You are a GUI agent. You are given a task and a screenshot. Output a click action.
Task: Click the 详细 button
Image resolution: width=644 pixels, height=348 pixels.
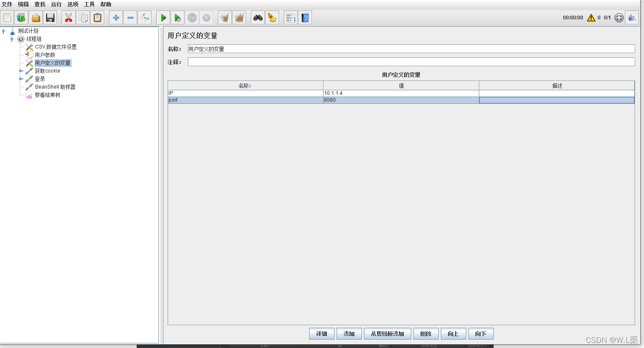322,334
